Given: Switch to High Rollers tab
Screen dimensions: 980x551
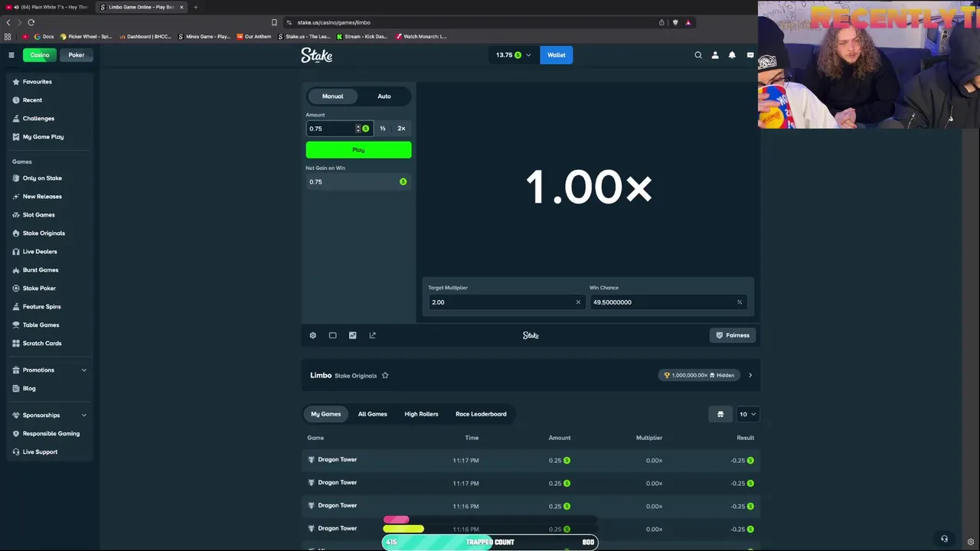Looking at the screenshot, I should (x=421, y=414).
